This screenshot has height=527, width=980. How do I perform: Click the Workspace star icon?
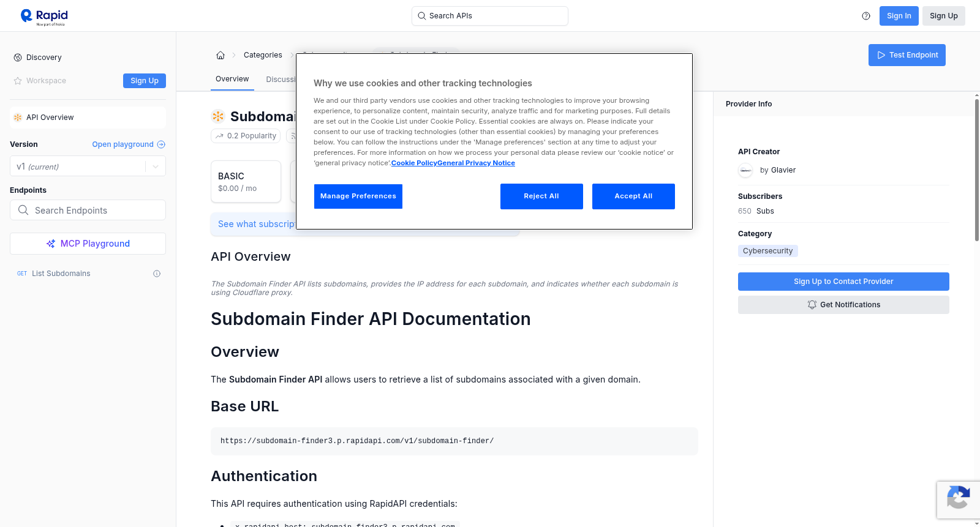coord(18,81)
